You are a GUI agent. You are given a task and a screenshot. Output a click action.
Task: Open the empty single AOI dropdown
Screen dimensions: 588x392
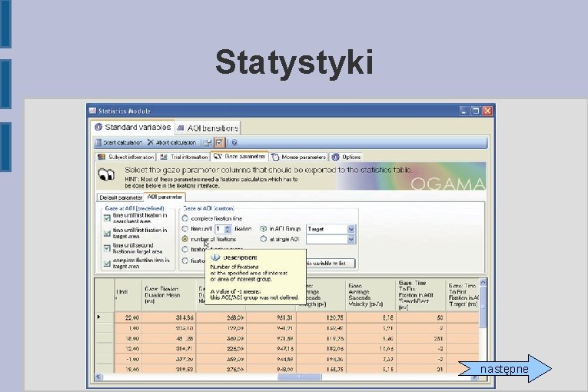331,239
